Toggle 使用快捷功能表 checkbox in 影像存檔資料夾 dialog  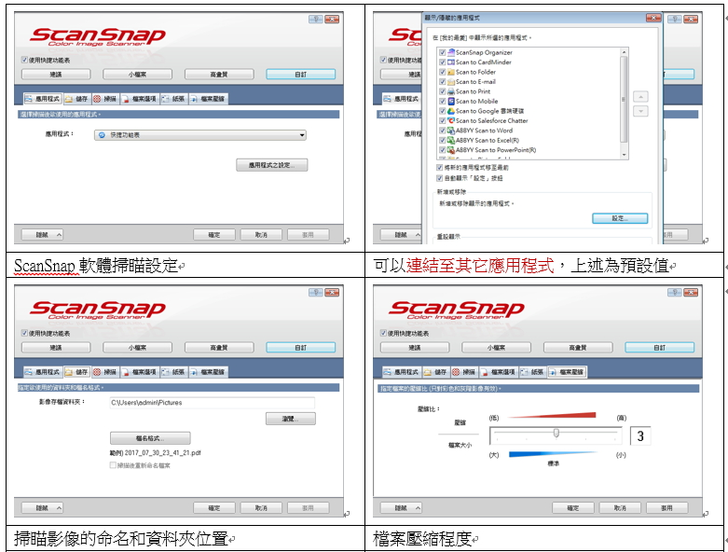25,333
